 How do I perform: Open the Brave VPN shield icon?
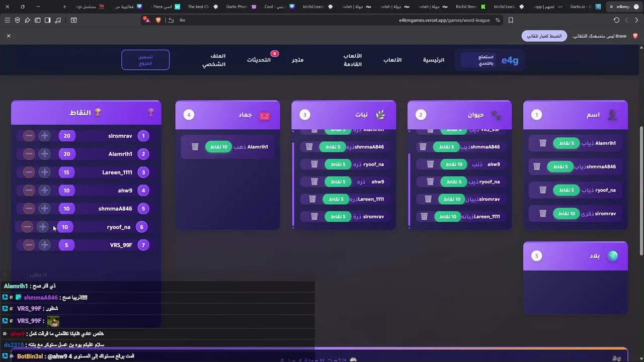pyautogui.click(x=17, y=20)
